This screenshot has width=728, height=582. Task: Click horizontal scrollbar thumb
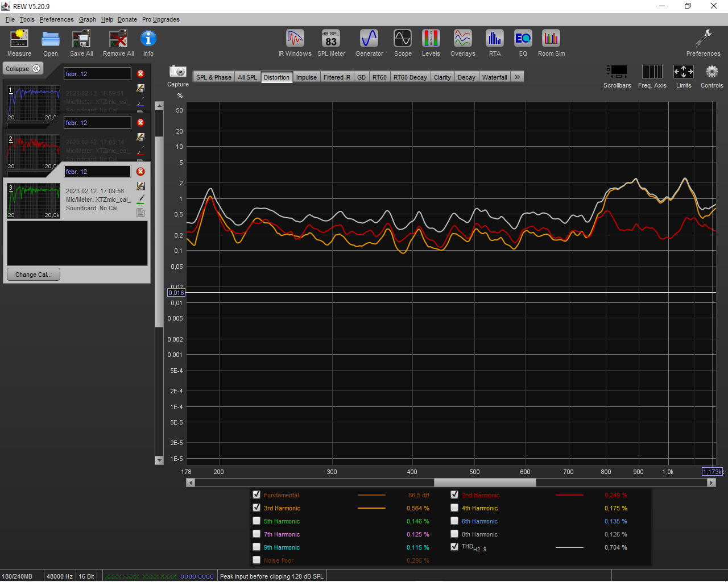pos(485,483)
